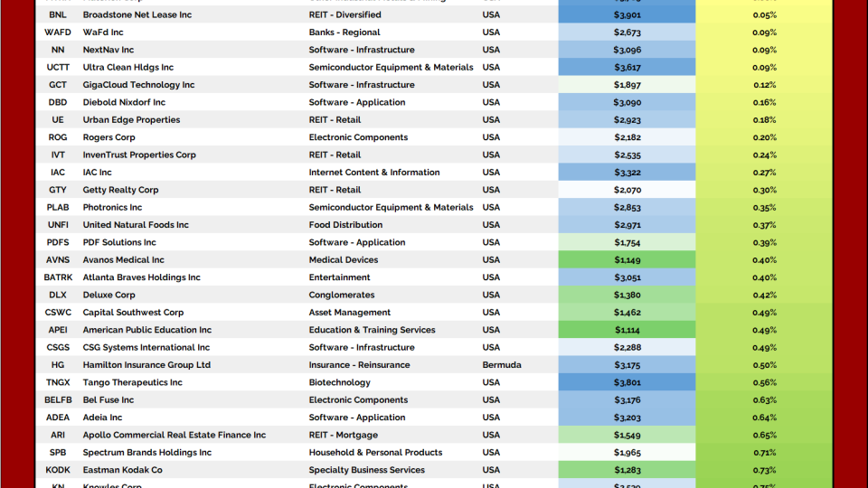This screenshot has height=488, width=868.
Task: Select the Biotechnology industry cell
Action: [x=340, y=382]
